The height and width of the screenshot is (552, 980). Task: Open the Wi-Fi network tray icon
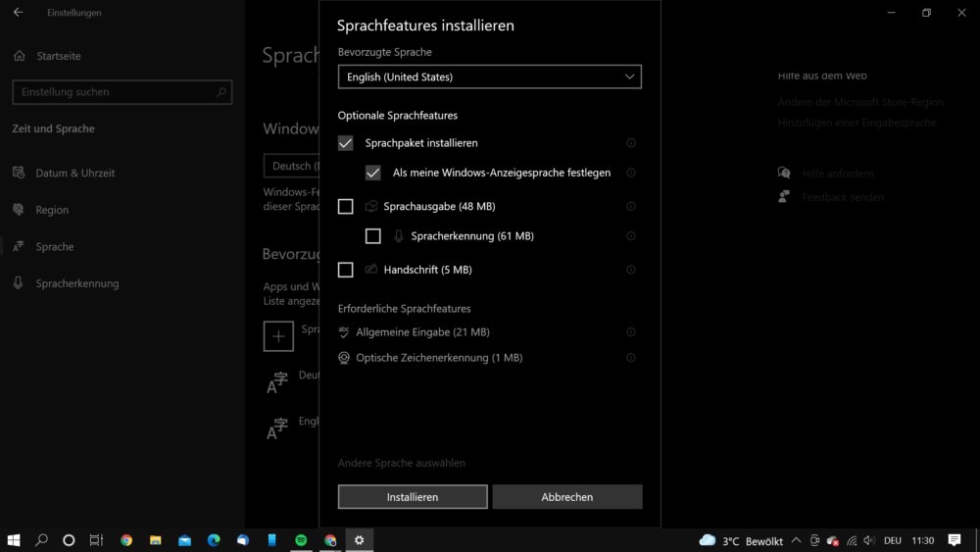point(852,541)
